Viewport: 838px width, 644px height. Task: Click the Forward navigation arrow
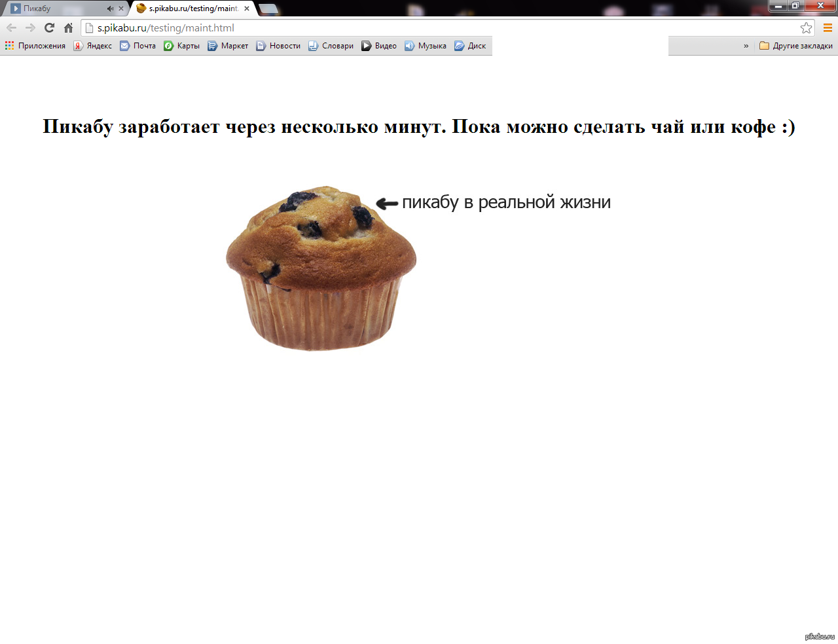(x=30, y=27)
